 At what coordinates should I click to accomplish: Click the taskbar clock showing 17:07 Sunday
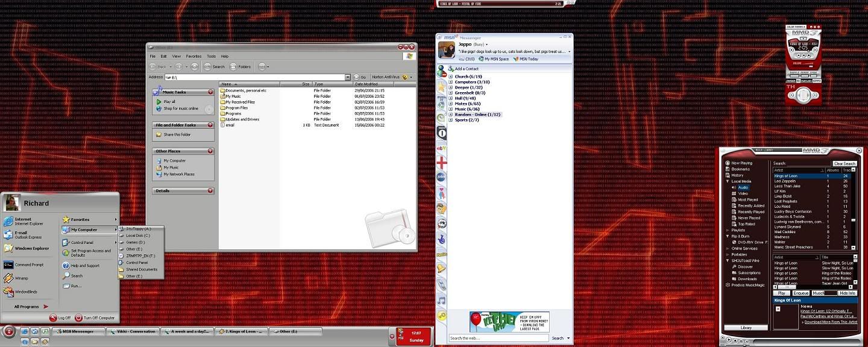coord(416,336)
